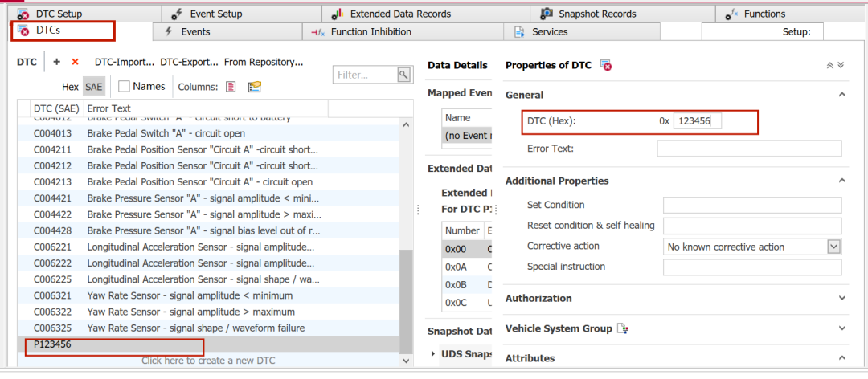Select the SAE display format
This screenshot has width=868, height=379.
click(94, 87)
